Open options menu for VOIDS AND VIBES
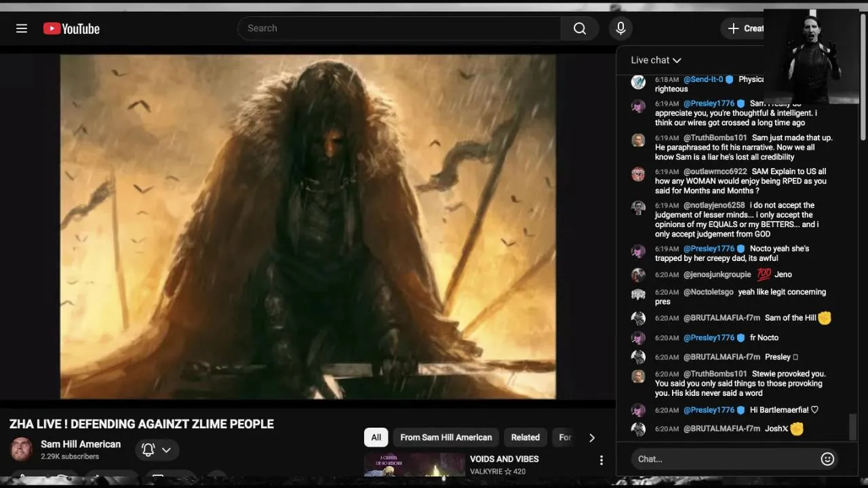Viewport: 868px width, 488px height. [601, 460]
